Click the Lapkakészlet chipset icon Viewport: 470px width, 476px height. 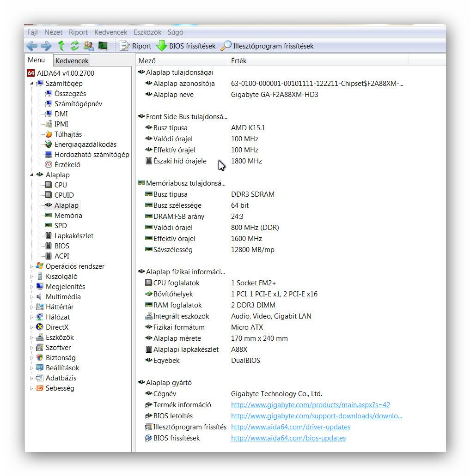pyautogui.click(x=49, y=236)
